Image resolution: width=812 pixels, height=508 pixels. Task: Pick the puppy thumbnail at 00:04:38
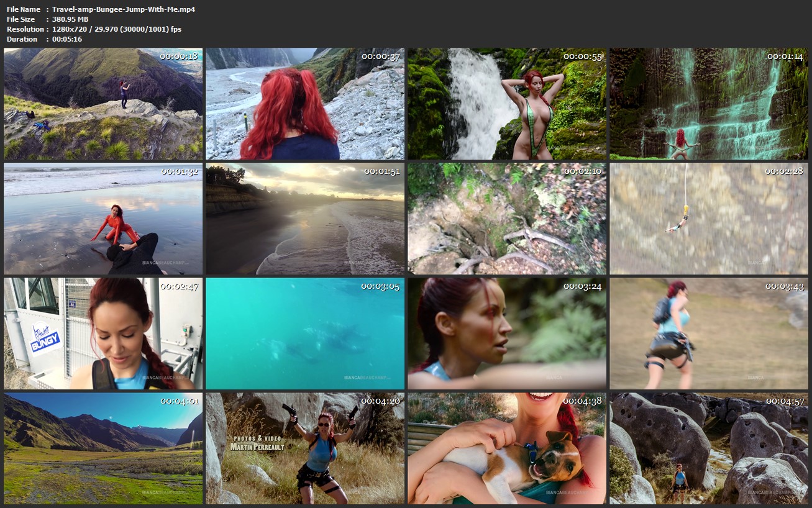pos(507,448)
